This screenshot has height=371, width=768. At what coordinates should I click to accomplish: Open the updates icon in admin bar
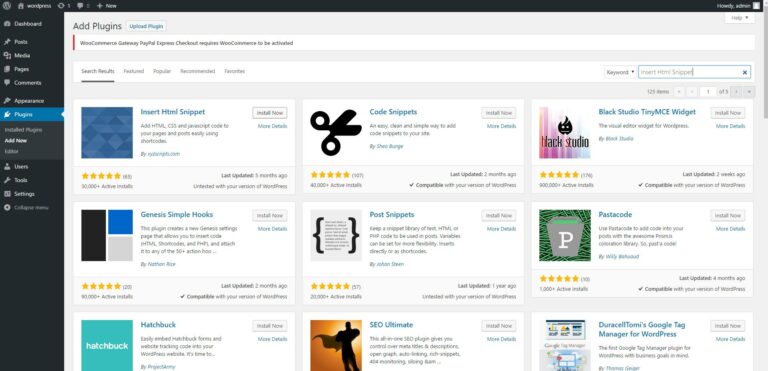tap(60, 6)
